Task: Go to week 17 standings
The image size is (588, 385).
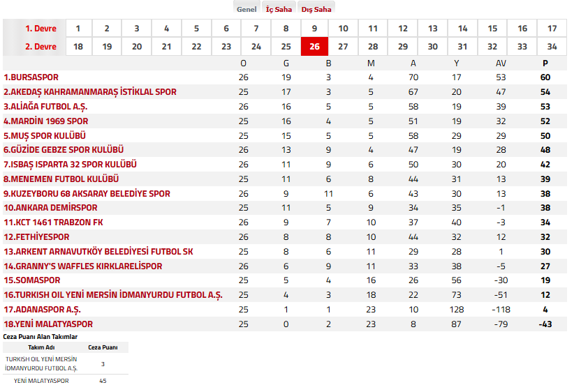Action: [x=552, y=29]
